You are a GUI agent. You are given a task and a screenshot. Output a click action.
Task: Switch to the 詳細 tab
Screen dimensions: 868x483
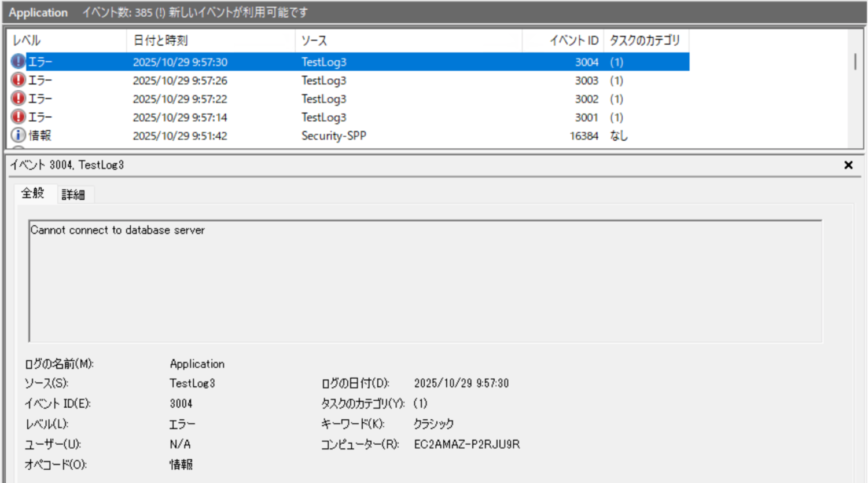(73, 195)
